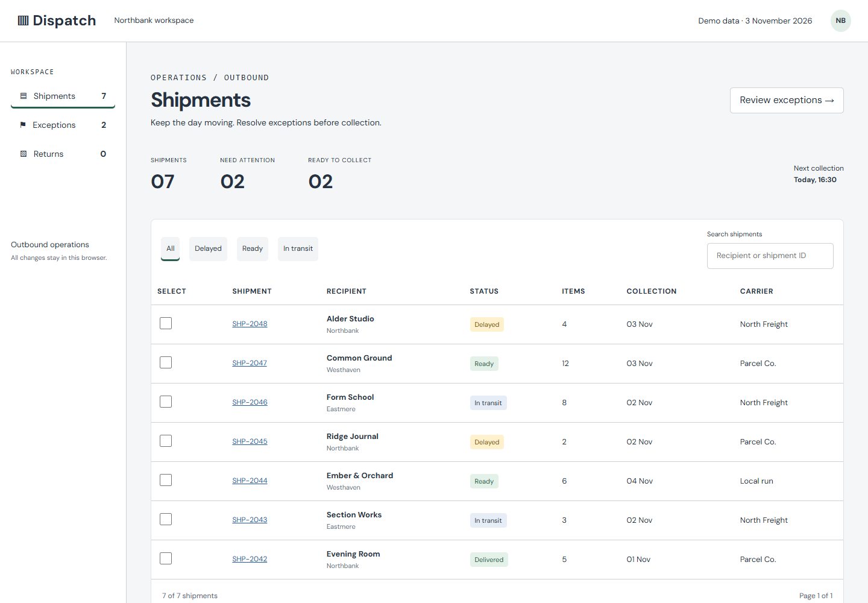Viewport: 868px width, 603px height.
Task: Click the STATUS column header
Action: coord(484,291)
